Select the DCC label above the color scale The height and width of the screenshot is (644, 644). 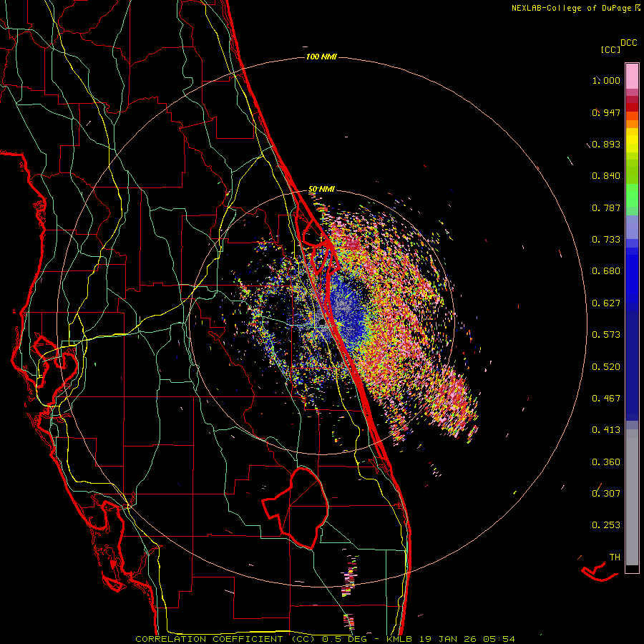[x=629, y=43]
